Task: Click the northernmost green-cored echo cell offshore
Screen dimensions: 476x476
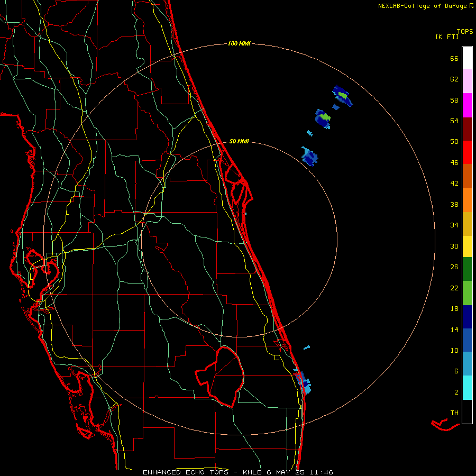Action: (x=342, y=96)
